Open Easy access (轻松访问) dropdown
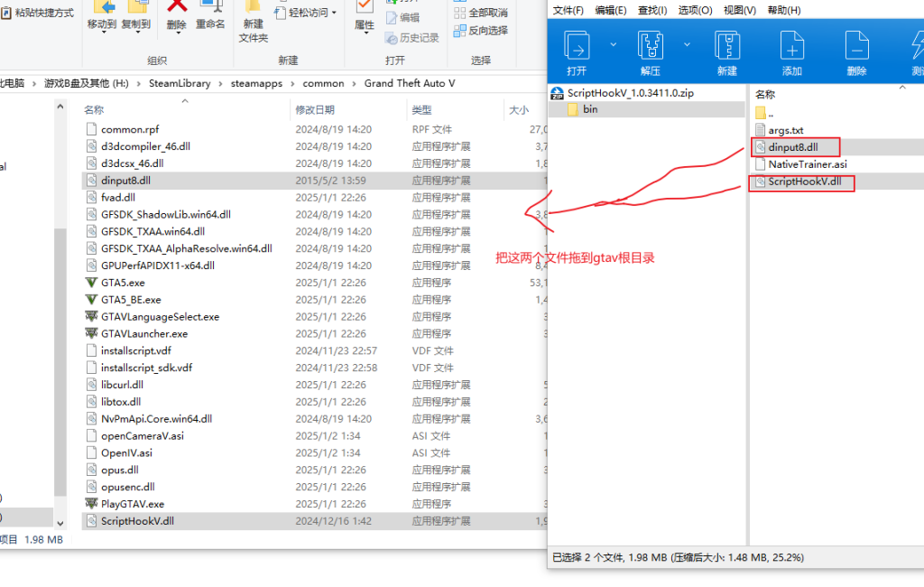The image size is (924, 587). [x=306, y=13]
